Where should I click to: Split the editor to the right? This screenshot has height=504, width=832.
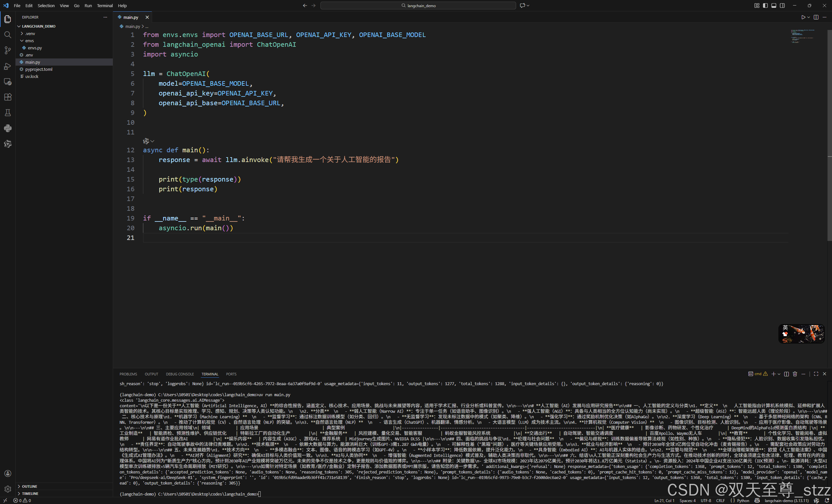click(x=816, y=17)
